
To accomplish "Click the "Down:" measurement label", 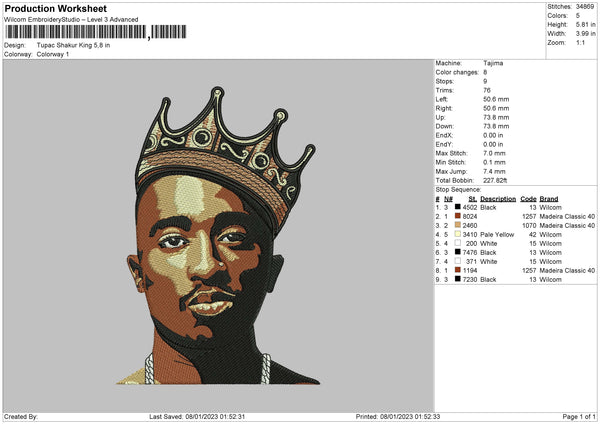I will 444,126.
